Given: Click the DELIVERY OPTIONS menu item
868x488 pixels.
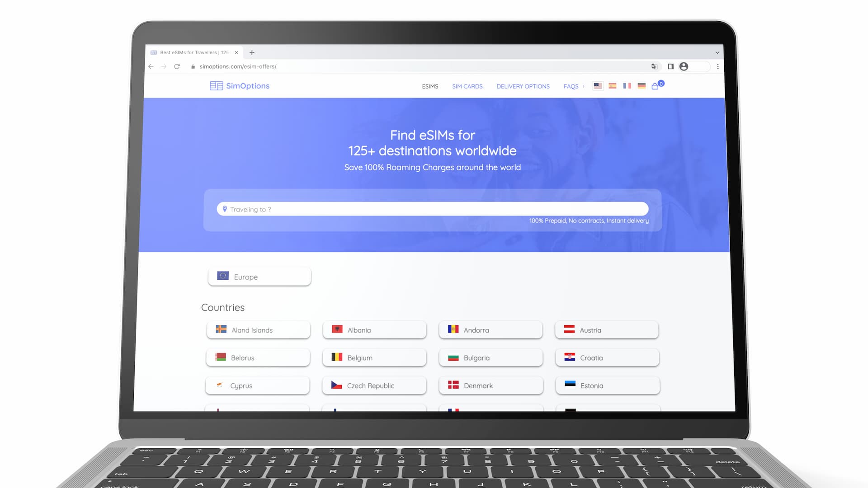Looking at the screenshot, I should tap(523, 85).
